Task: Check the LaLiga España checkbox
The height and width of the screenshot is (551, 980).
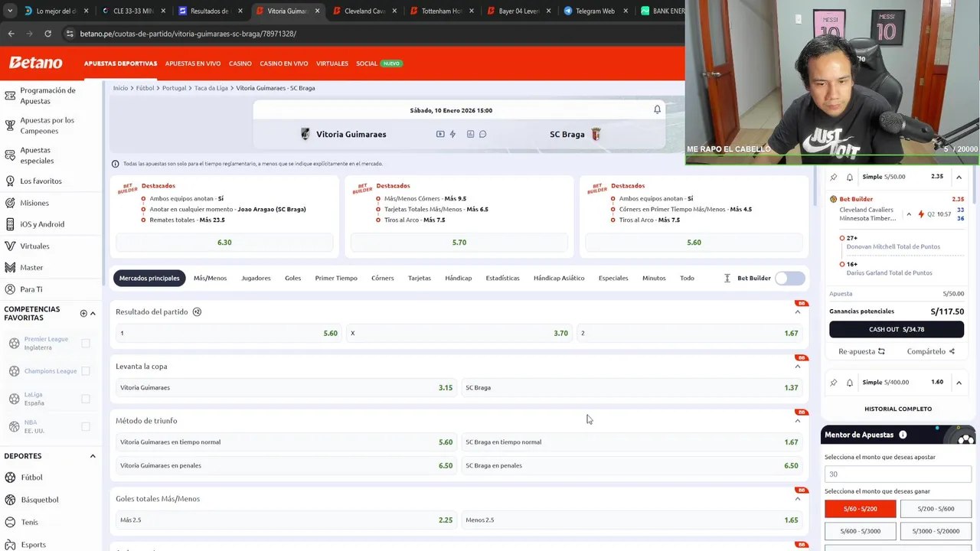Action: (86, 399)
